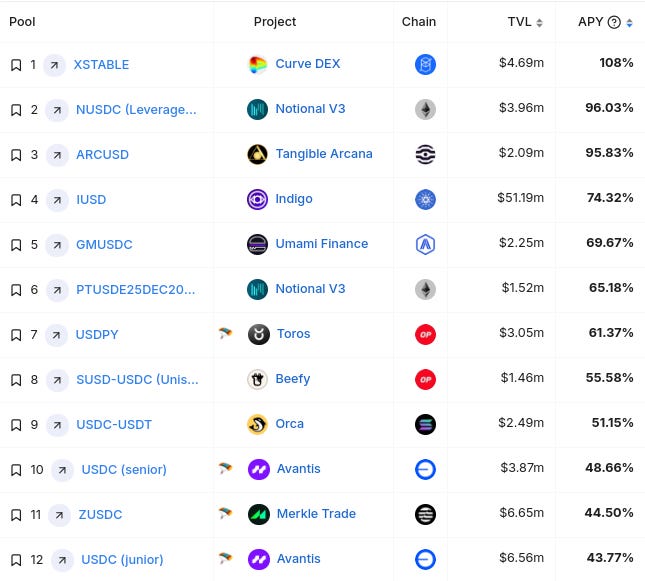Click the Solana chain icon in USDC-USDT row
This screenshot has width=645, height=581.
pyautogui.click(x=425, y=425)
